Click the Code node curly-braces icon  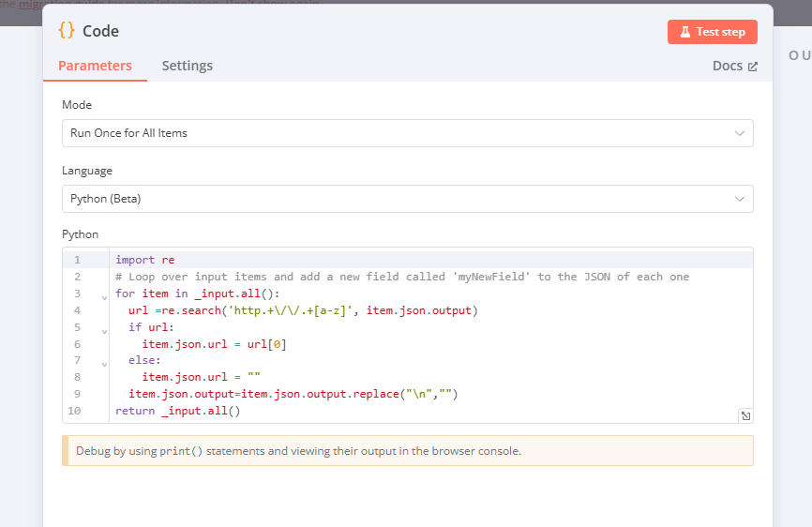click(x=67, y=31)
